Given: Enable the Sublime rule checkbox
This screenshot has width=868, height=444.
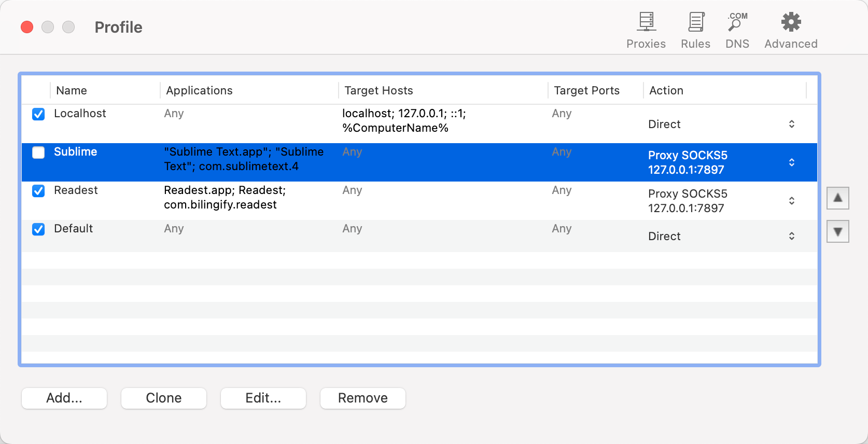Looking at the screenshot, I should pos(38,152).
